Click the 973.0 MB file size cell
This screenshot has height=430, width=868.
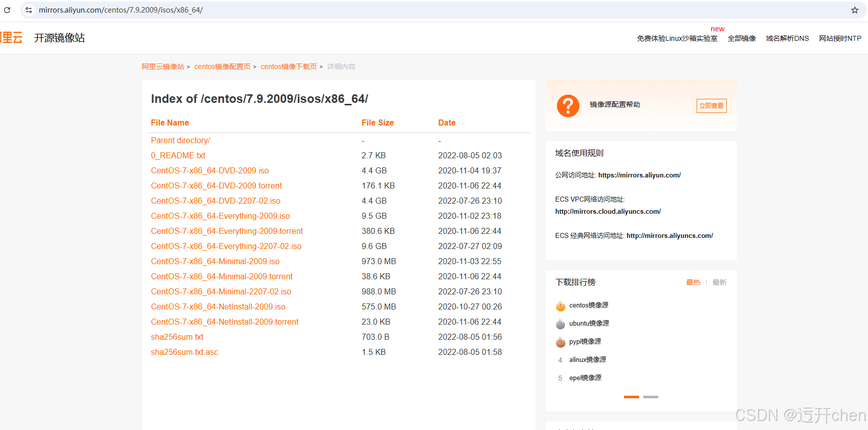[x=379, y=262]
